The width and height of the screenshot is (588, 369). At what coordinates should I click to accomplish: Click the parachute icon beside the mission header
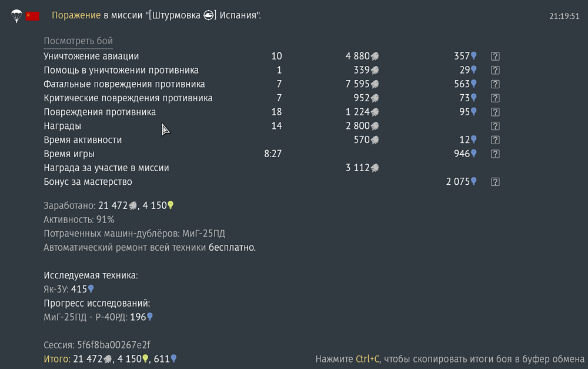[x=16, y=16]
